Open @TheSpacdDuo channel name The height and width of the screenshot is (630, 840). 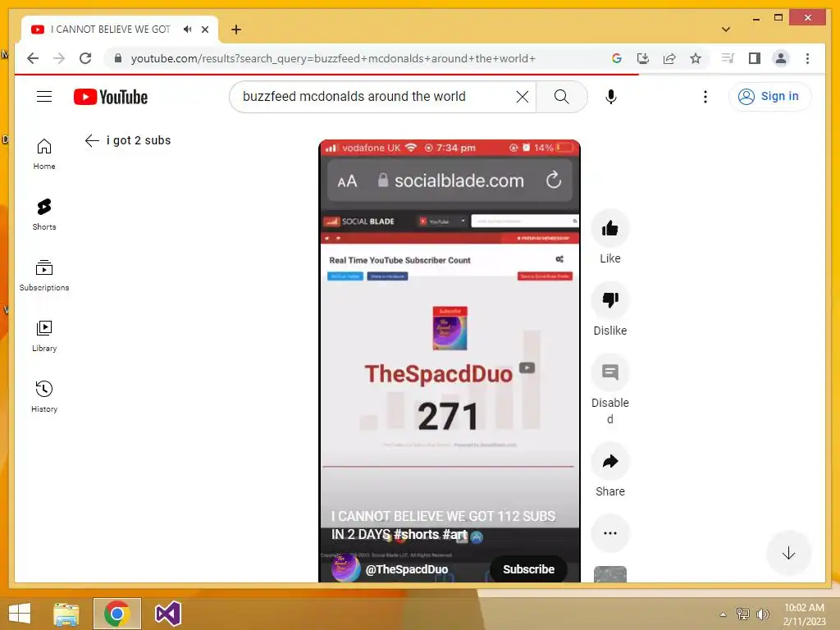click(x=407, y=569)
